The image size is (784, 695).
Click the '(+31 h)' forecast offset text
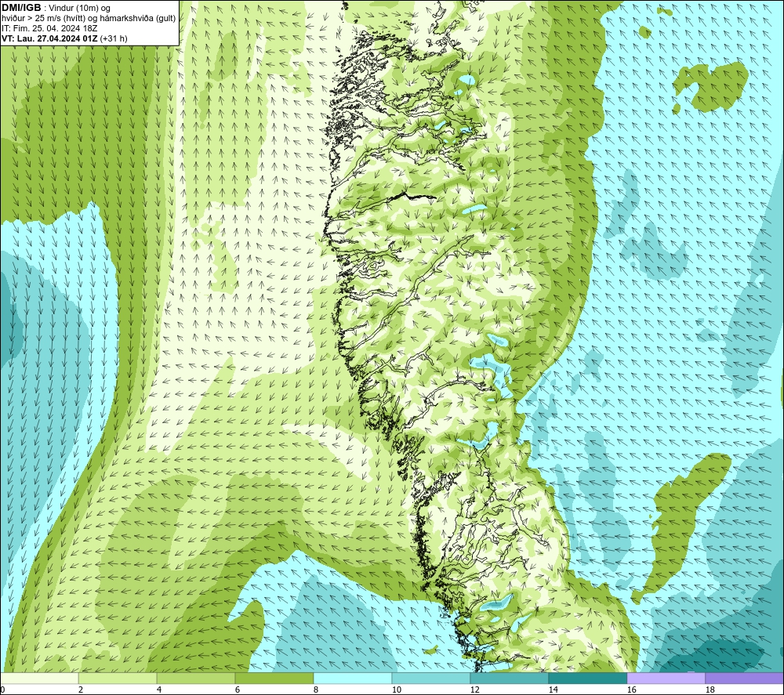[x=114, y=38]
